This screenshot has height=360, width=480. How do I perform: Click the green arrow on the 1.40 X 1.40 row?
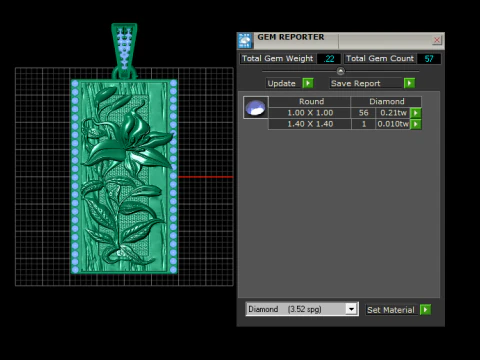click(416, 124)
